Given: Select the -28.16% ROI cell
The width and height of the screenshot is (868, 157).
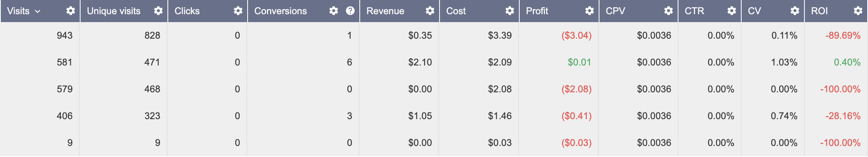Looking at the screenshot, I should point(843,116).
